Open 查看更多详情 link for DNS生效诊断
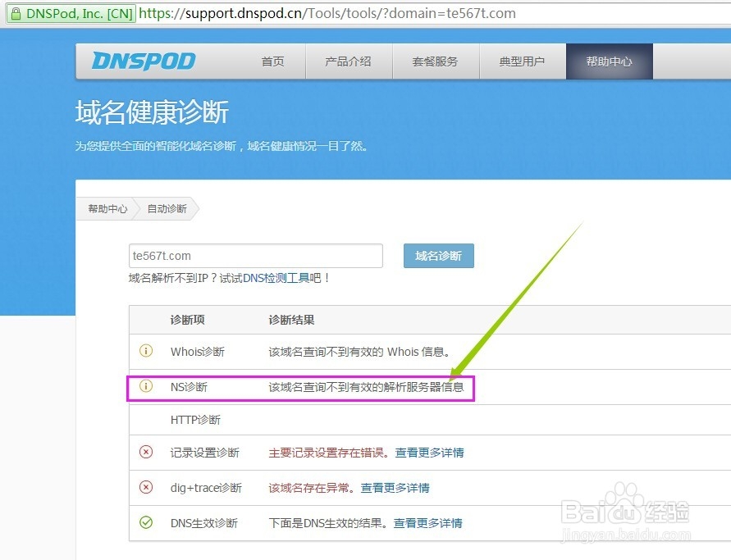 pos(428,523)
